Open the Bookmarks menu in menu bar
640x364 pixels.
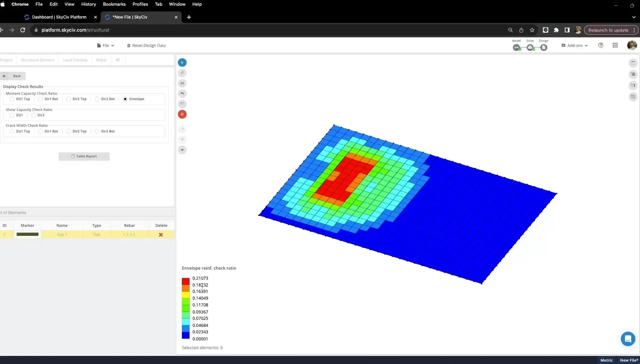click(114, 4)
